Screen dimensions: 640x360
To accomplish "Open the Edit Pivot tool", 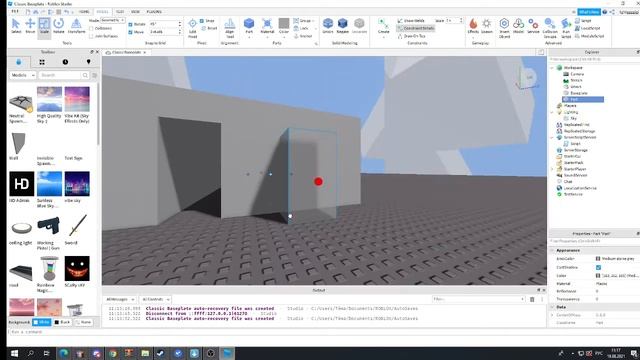I will coord(192,28).
